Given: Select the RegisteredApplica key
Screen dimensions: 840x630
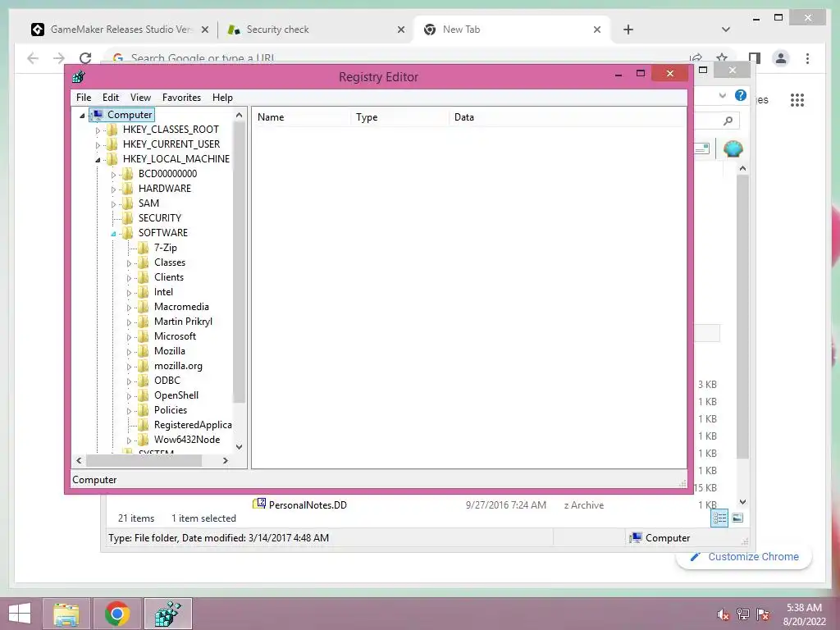Looking at the screenshot, I should [193, 425].
